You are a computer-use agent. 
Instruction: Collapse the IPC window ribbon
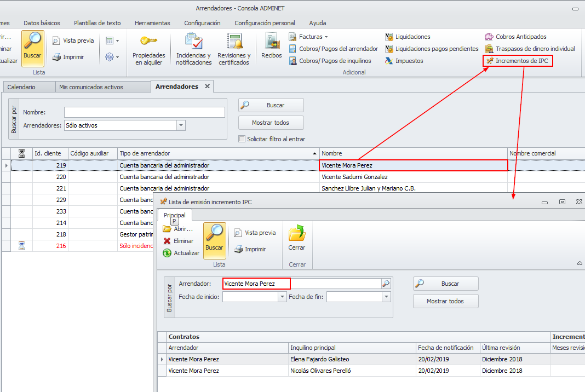pyautogui.click(x=580, y=263)
